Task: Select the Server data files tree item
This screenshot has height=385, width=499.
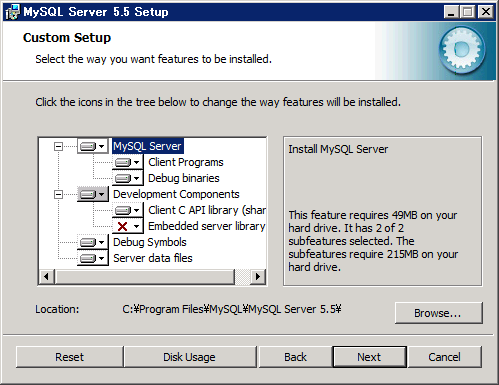Action: [x=153, y=258]
